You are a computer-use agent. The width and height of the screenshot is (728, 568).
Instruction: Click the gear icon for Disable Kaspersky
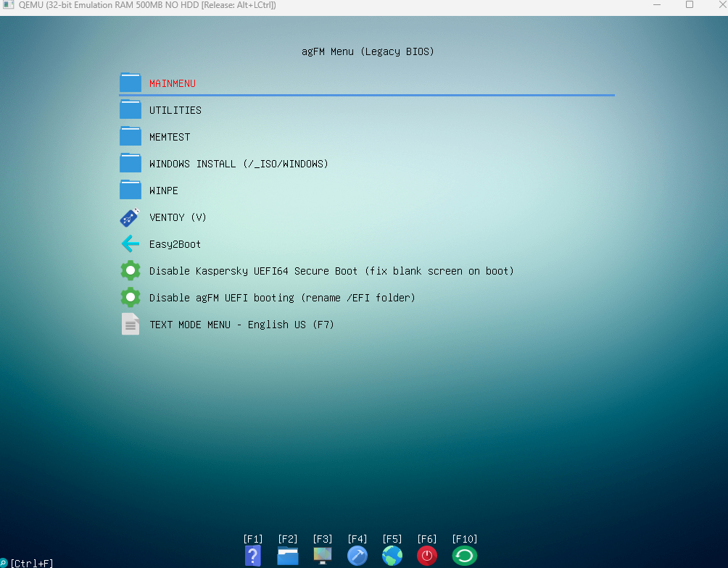coord(131,270)
